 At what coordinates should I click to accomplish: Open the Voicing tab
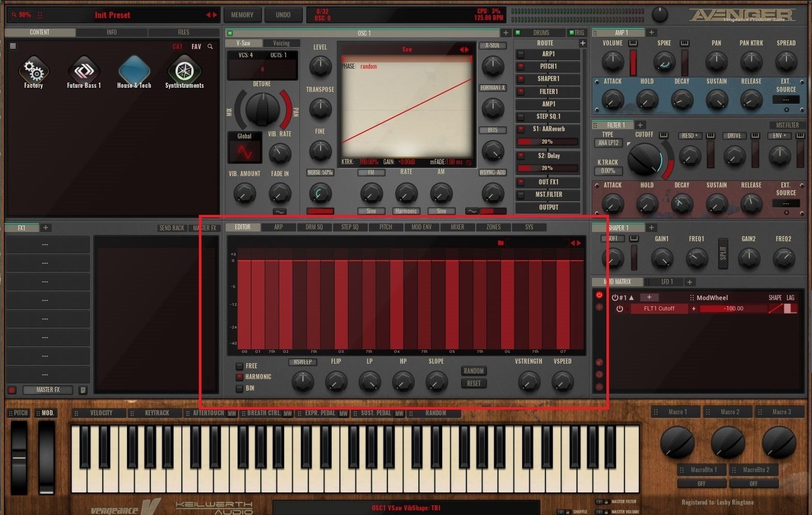(282, 43)
